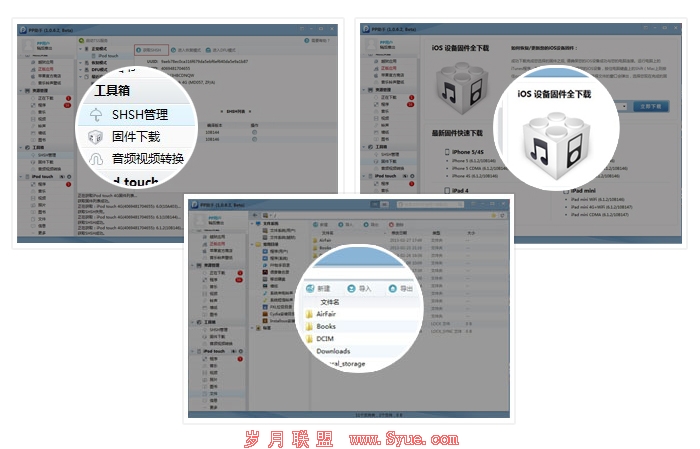Collapse iPod touch section in file manager sidebar
This screenshot has height=449, width=700.
(193, 351)
